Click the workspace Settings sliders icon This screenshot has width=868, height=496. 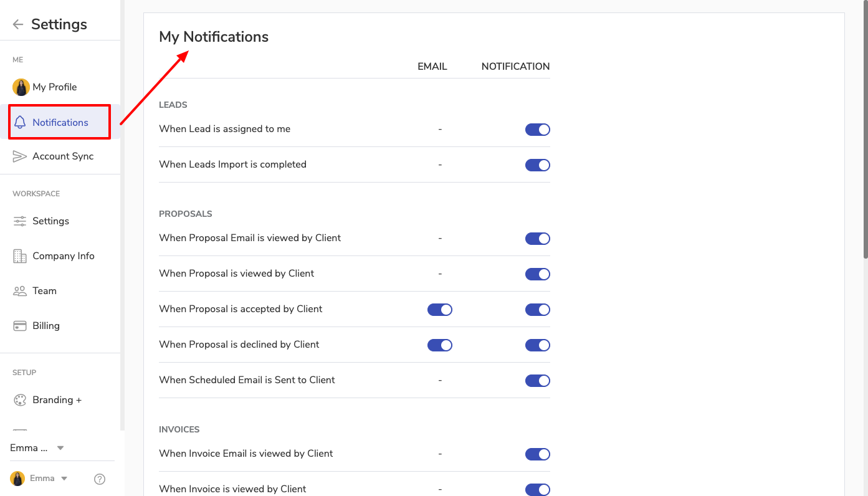pyautogui.click(x=20, y=221)
